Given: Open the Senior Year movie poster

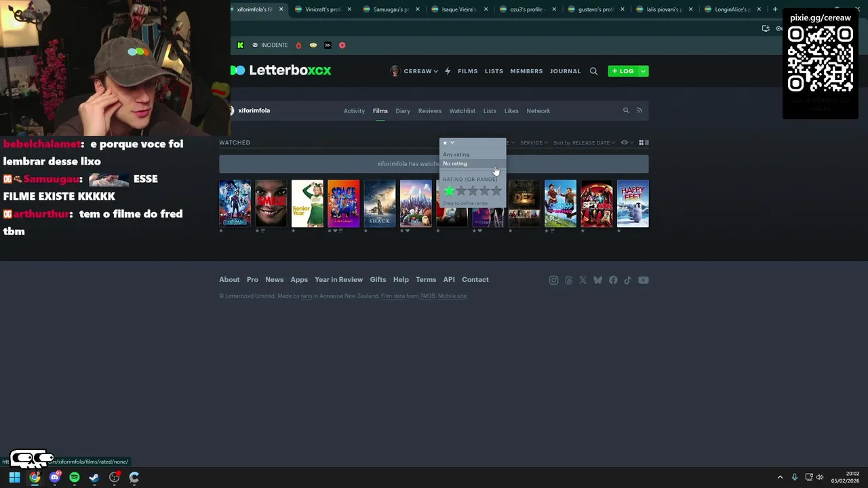Looking at the screenshot, I should [x=307, y=203].
